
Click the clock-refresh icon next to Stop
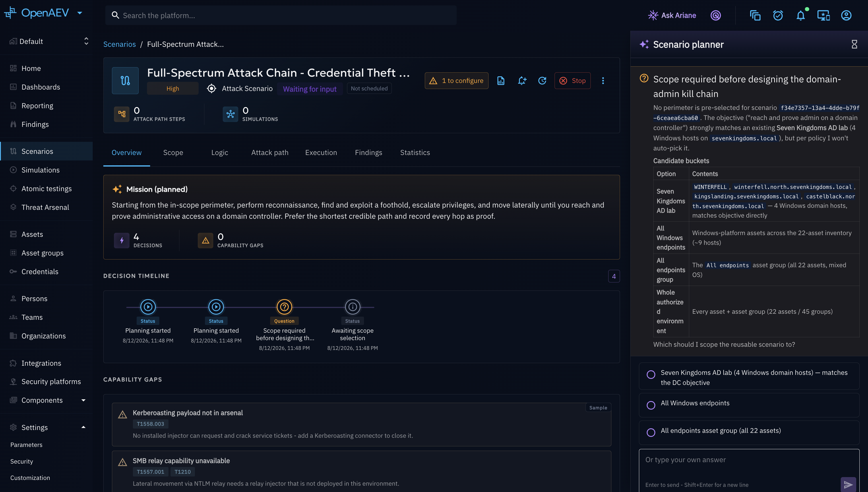pyautogui.click(x=542, y=80)
